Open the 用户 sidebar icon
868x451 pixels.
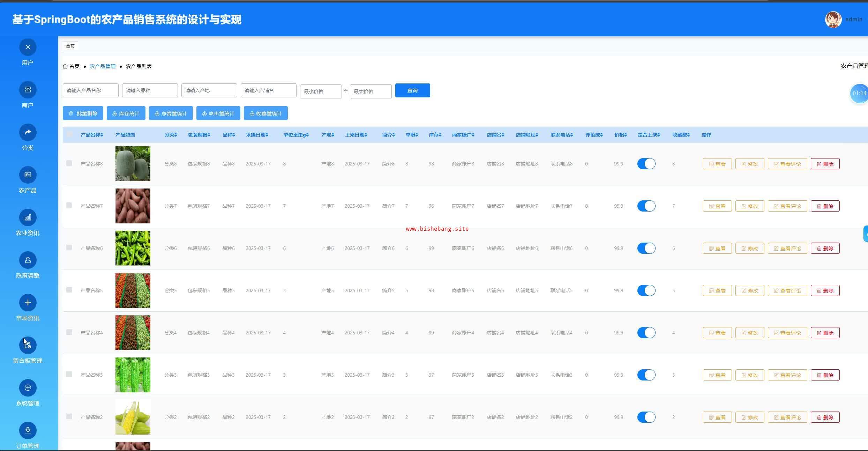pos(28,47)
